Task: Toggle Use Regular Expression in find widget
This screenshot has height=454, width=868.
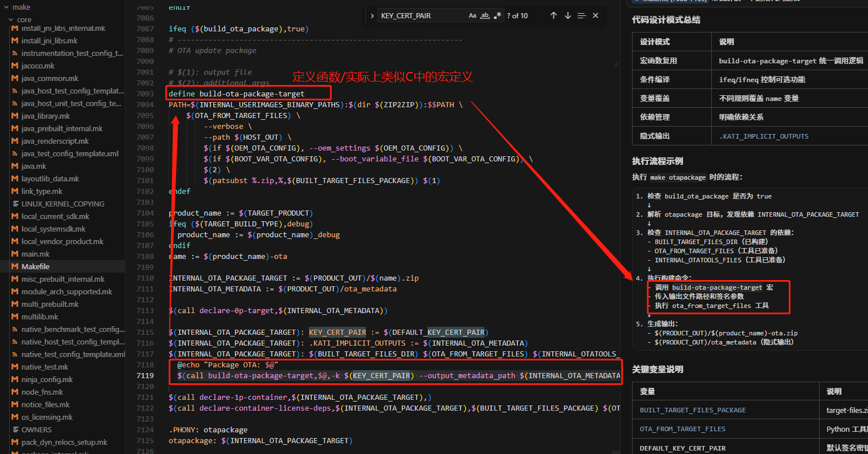Action: pos(498,15)
